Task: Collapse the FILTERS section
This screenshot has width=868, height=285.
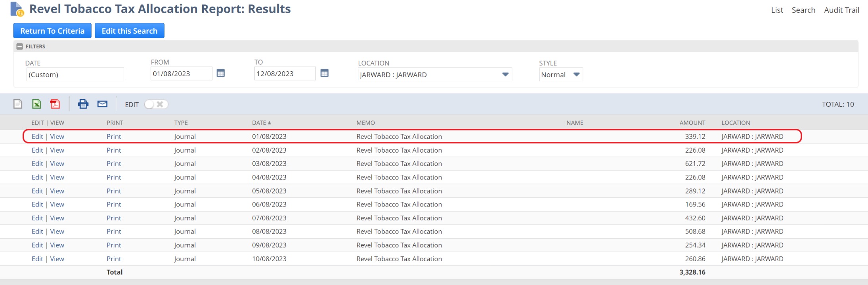Action: tap(20, 46)
